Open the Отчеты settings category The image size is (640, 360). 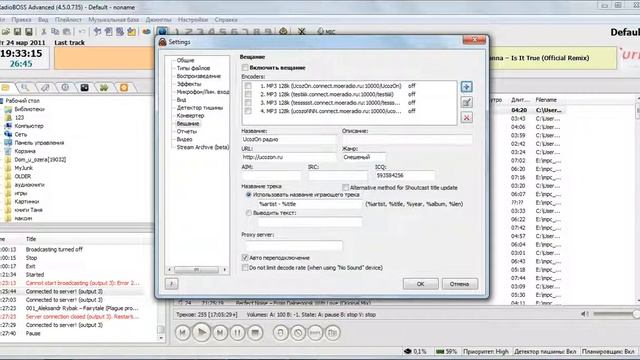tap(187, 131)
